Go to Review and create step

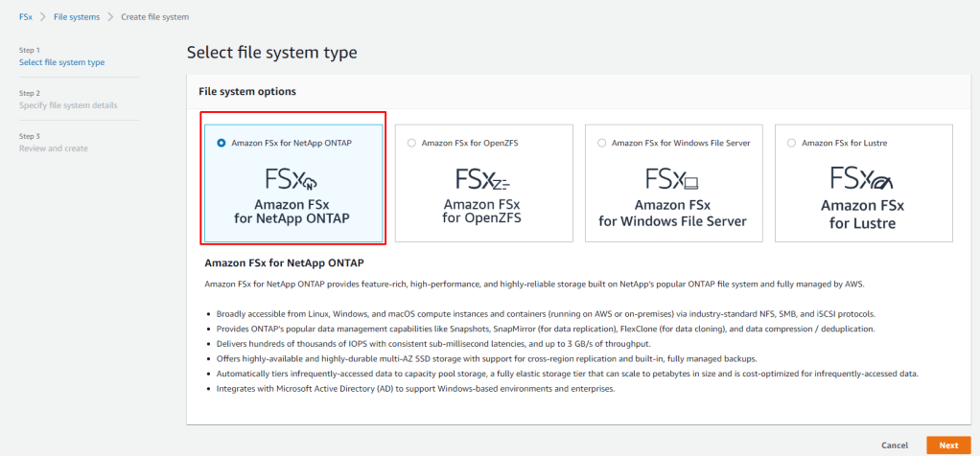53,148
